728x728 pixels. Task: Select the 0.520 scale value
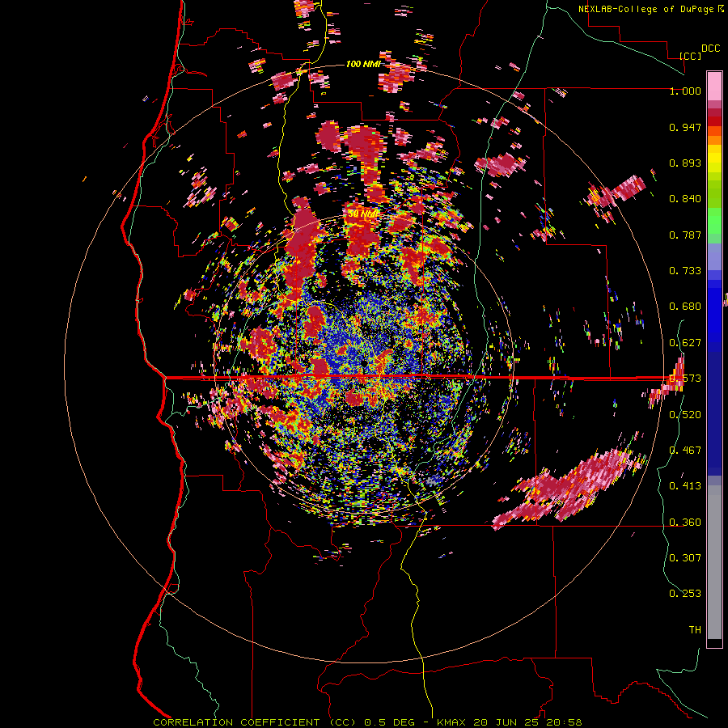click(685, 415)
